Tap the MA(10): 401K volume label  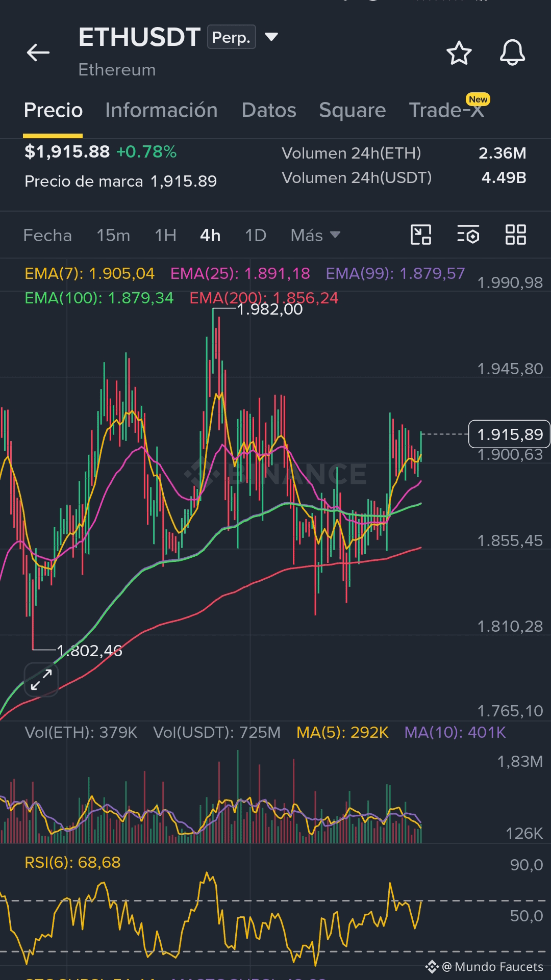455,733
